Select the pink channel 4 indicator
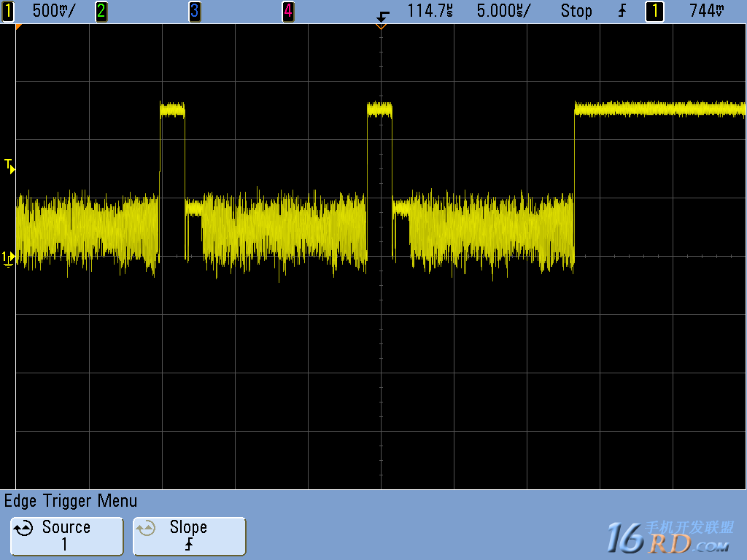Image resolution: width=747 pixels, height=560 pixels. point(287,11)
